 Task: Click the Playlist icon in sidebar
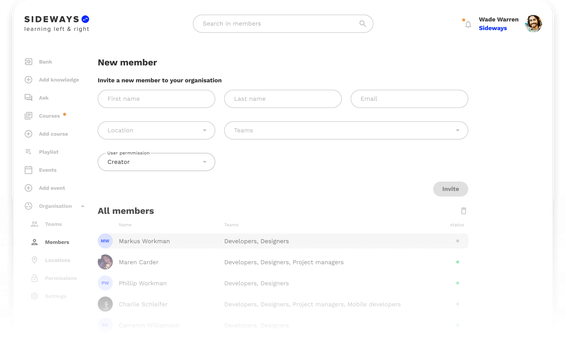28,152
